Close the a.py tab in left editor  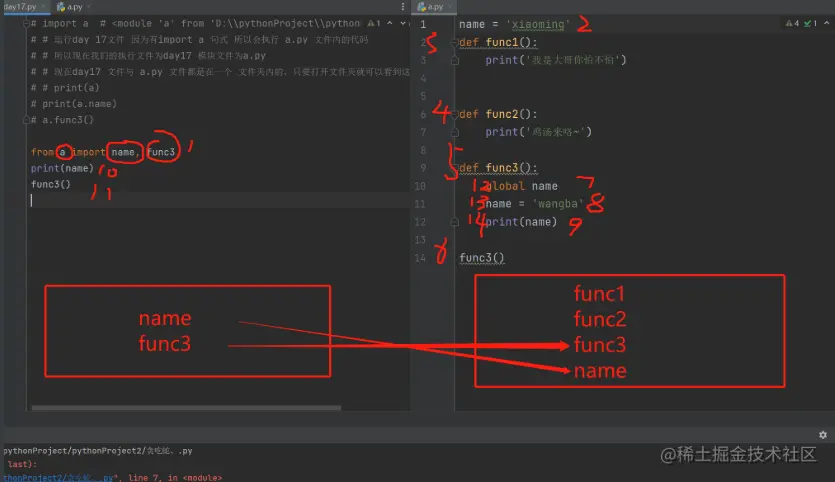pos(89,7)
